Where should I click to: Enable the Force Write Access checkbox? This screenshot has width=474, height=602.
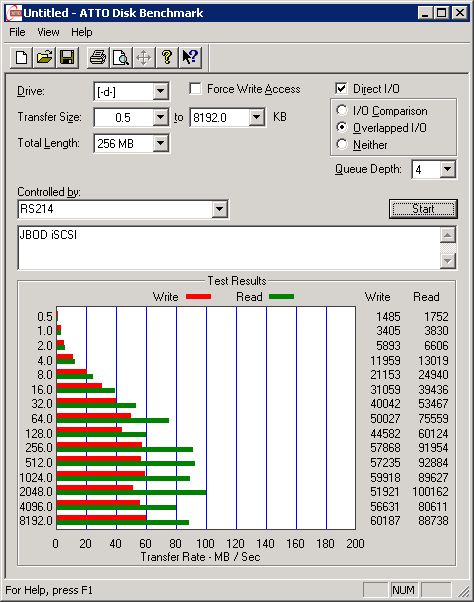tap(195, 89)
